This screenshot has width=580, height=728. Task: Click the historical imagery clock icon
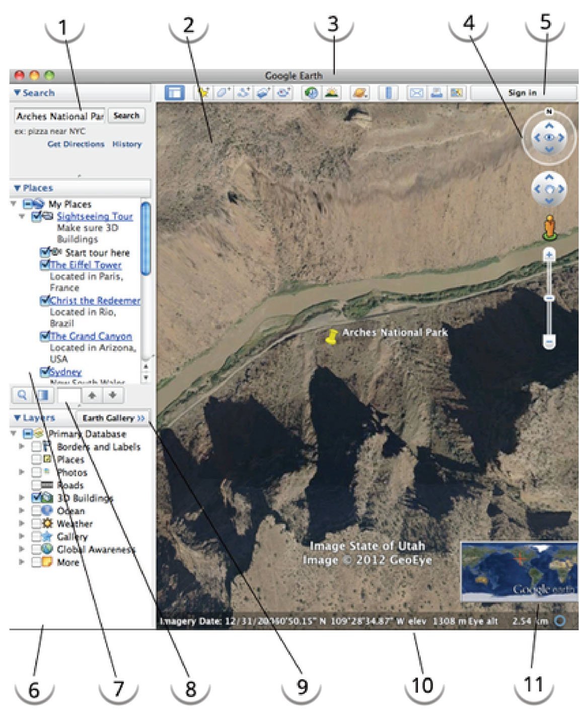click(312, 93)
